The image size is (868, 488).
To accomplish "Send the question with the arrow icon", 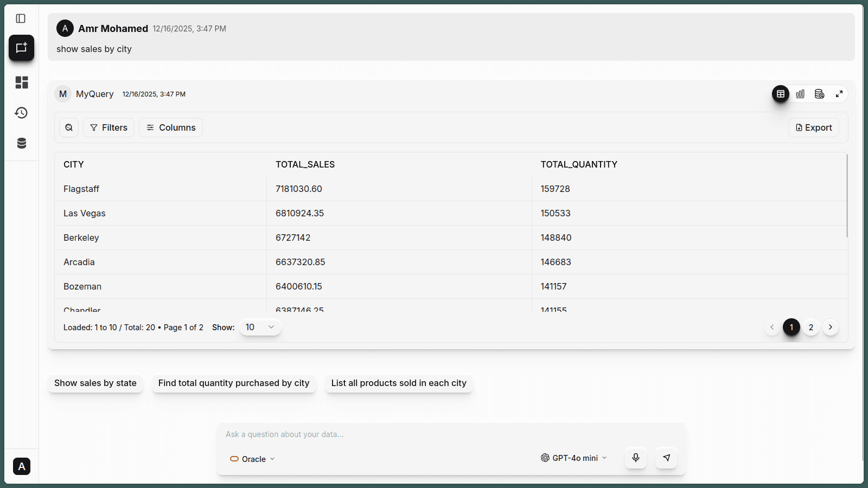I will 666,458.
